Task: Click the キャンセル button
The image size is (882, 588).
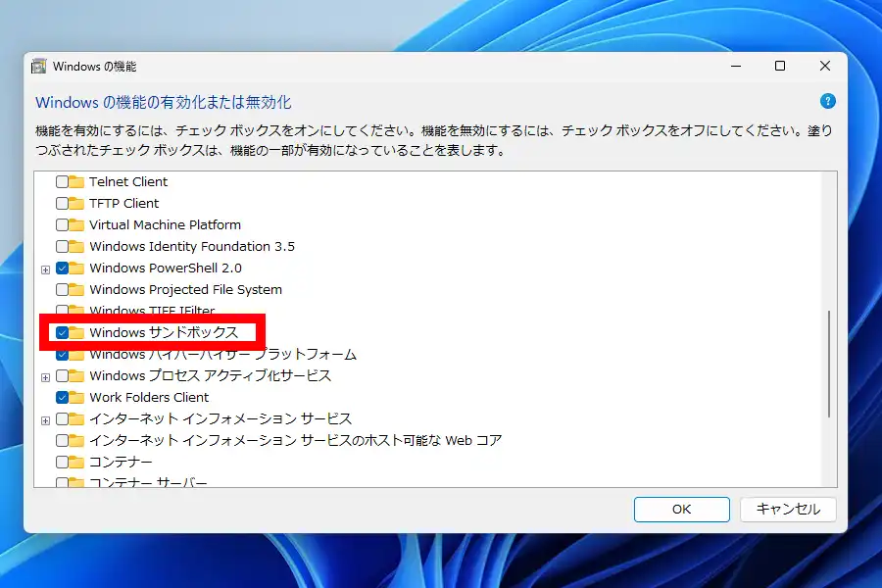Action: [788, 510]
